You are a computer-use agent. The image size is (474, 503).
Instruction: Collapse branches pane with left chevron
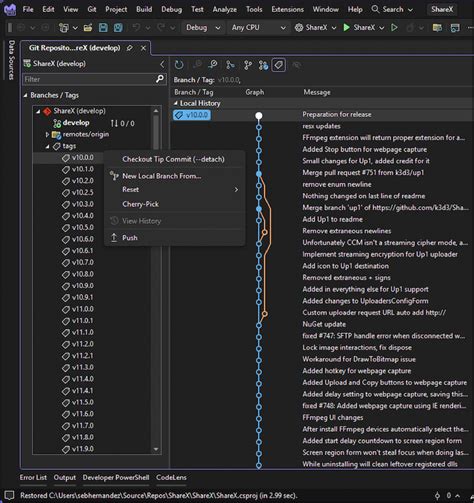tap(162, 64)
